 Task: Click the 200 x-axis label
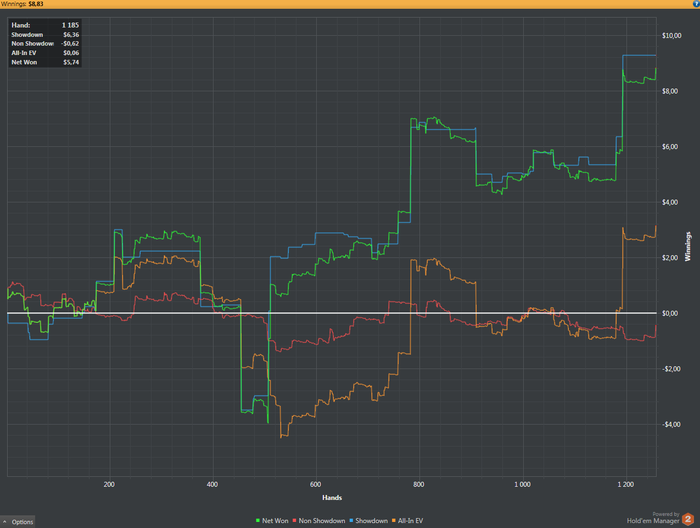[109, 485]
